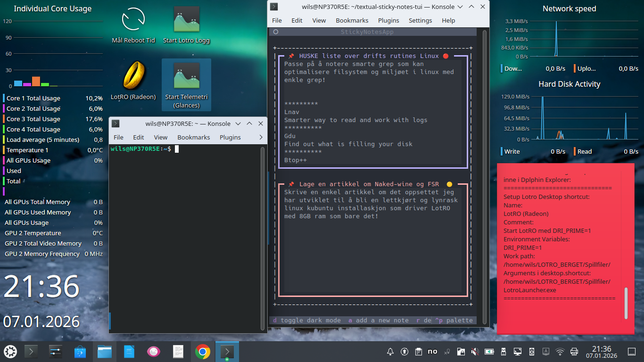Open Settings menu in sticky-notes Konsole

click(x=420, y=20)
